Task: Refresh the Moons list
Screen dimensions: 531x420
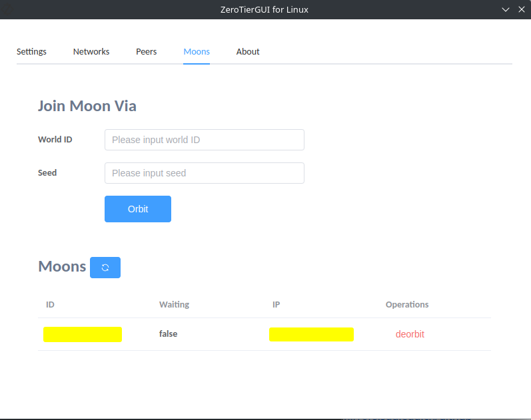Action: pyautogui.click(x=105, y=268)
